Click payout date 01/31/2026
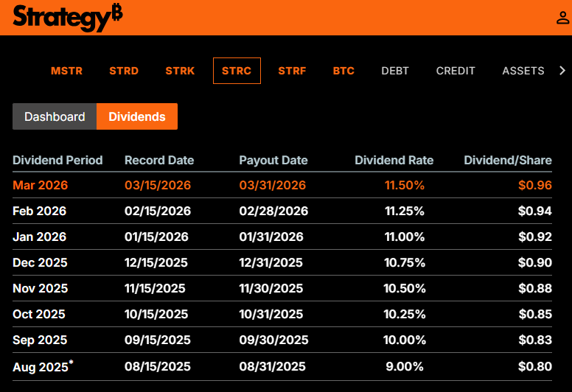 point(271,237)
